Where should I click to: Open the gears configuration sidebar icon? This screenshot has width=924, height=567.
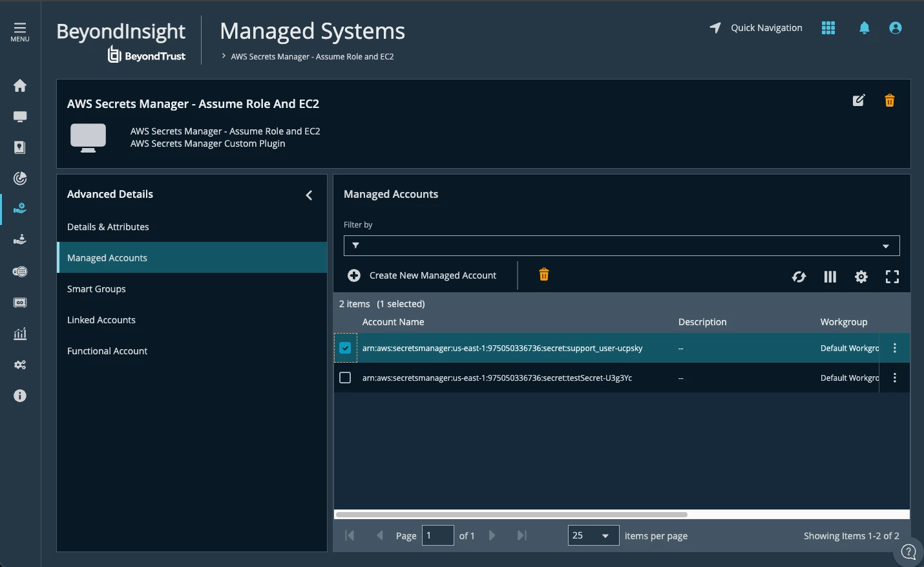pos(20,365)
